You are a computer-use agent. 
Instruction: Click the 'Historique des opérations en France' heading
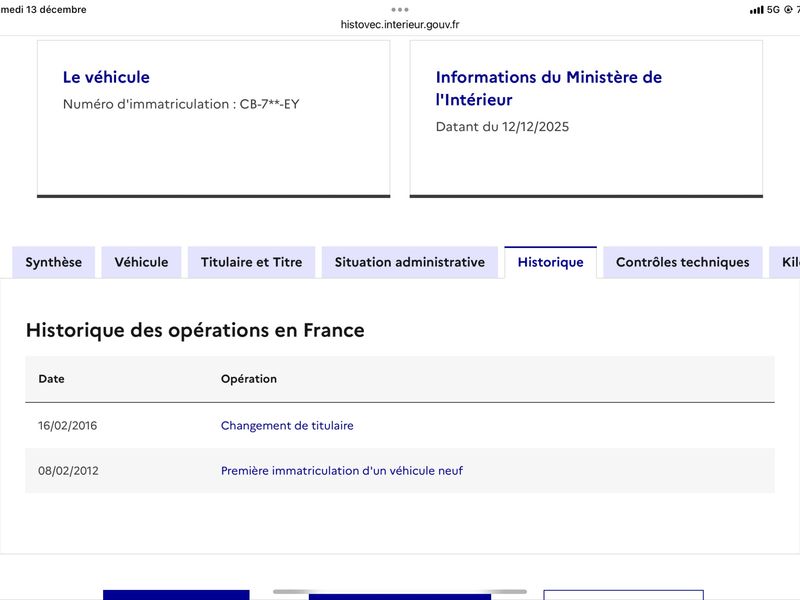195,330
